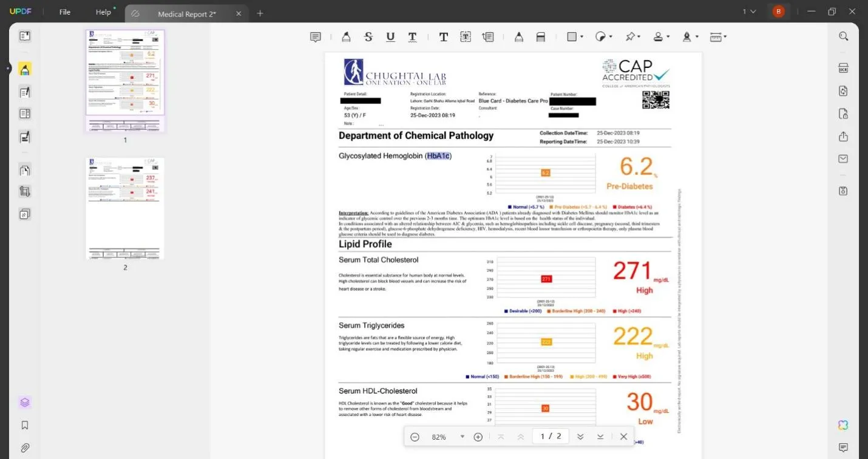
Task: Open the Redact mode in sidebar
Action: (x=25, y=137)
